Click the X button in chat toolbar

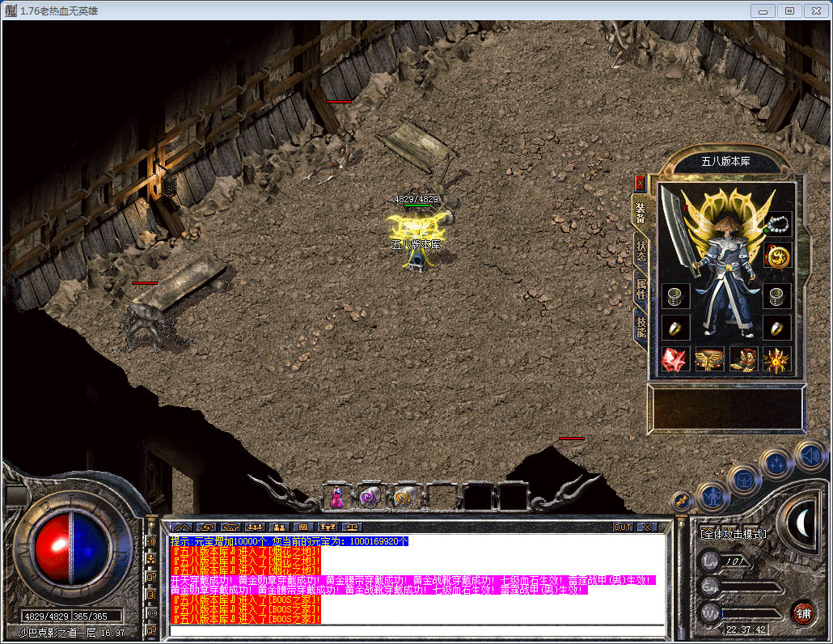pyautogui.click(x=647, y=527)
